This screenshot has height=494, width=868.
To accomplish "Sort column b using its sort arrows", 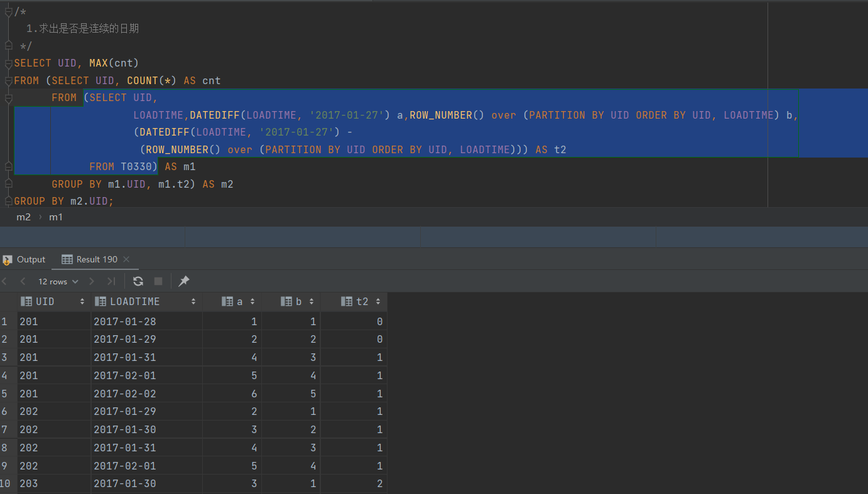I will click(312, 302).
